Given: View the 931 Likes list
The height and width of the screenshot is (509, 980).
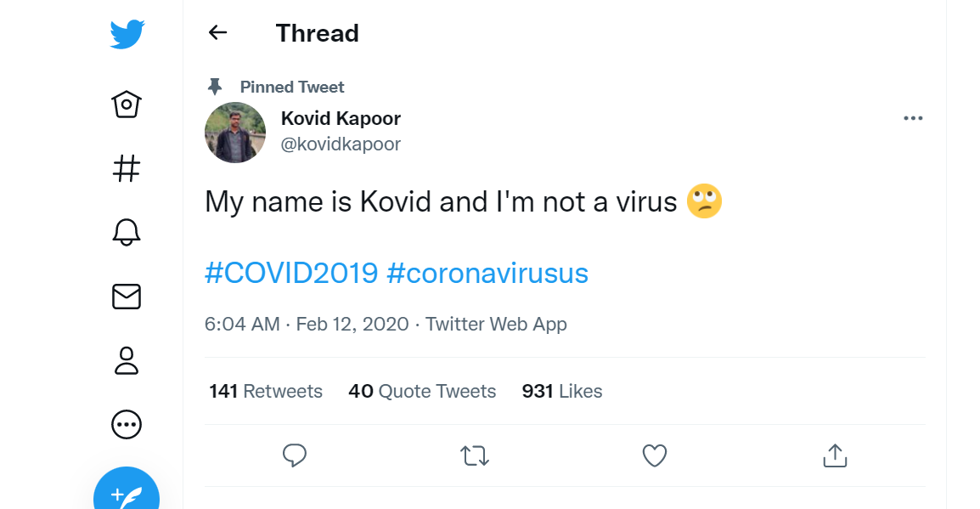Looking at the screenshot, I should (562, 391).
